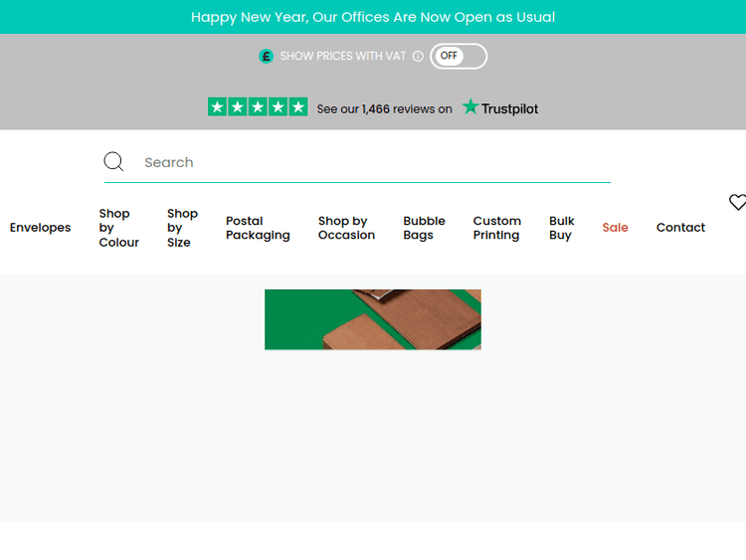This screenshot has height=560, width=746.
Task: Click the wishlist heart icon
Action: pos(737,203)
